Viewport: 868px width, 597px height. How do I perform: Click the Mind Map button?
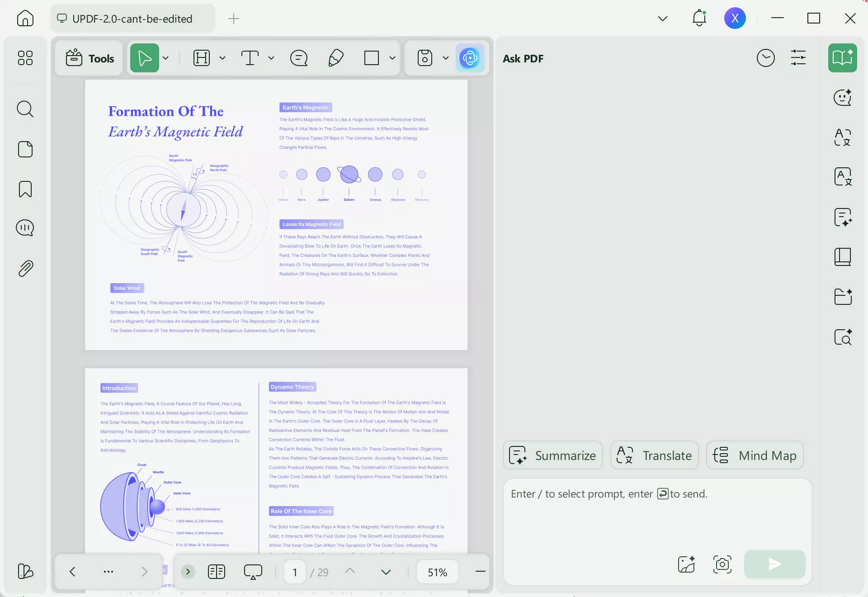coord(755,455)
